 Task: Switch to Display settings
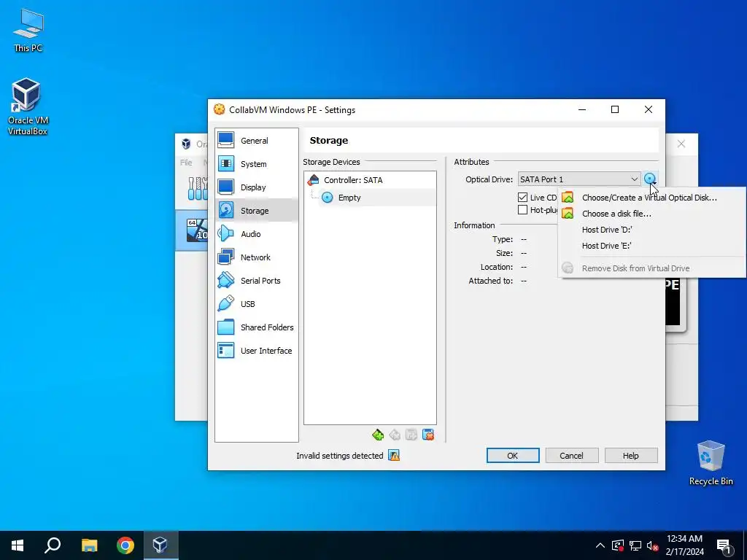click(256, 187)
